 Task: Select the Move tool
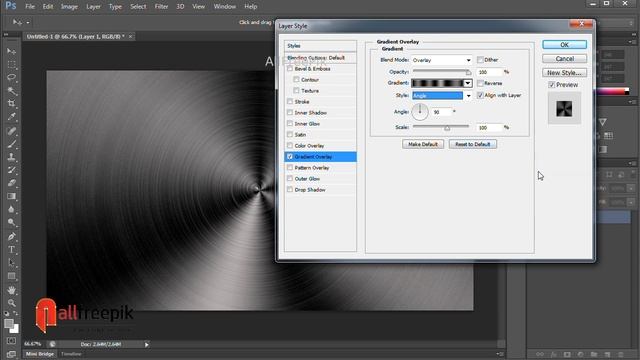click(11, 51)
